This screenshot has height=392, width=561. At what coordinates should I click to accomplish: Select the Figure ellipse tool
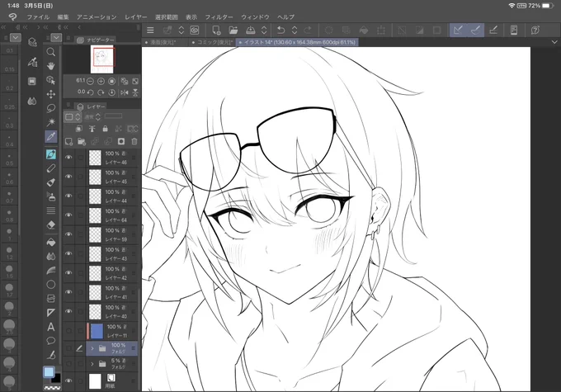51,285
